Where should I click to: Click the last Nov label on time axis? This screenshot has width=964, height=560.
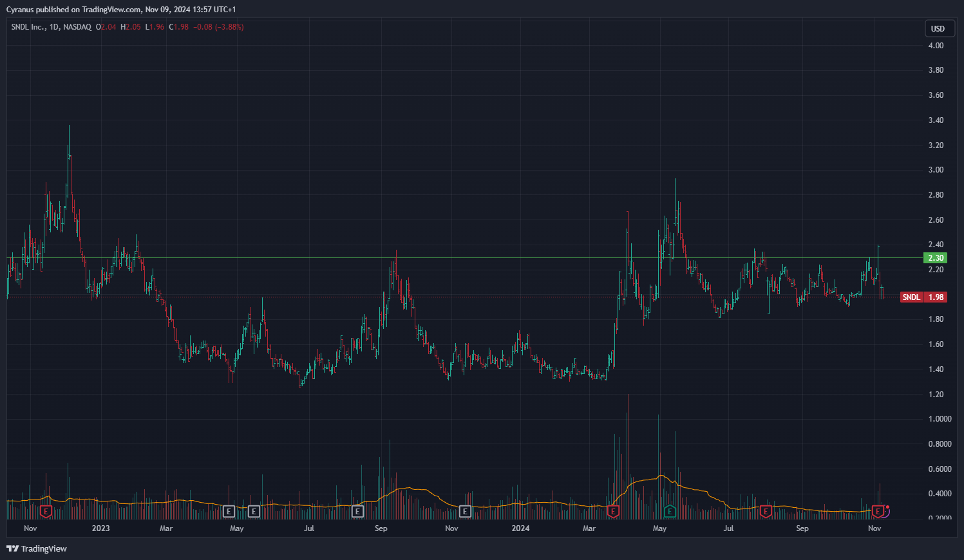(x=874, y=528)
